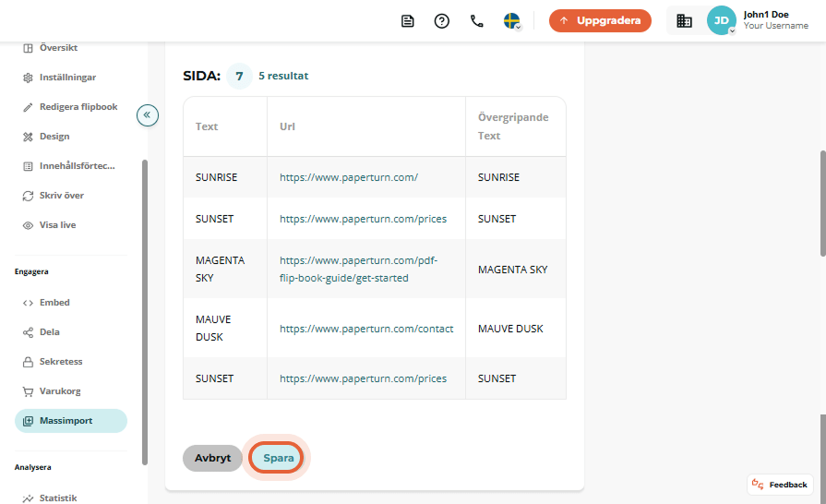Open the help question mark icon

[441, 21]
